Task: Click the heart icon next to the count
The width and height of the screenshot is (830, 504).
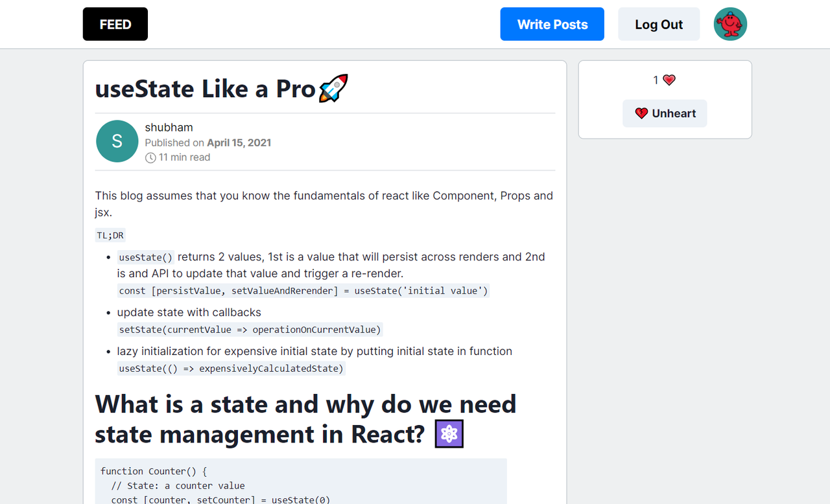Action: pos(669,79)
